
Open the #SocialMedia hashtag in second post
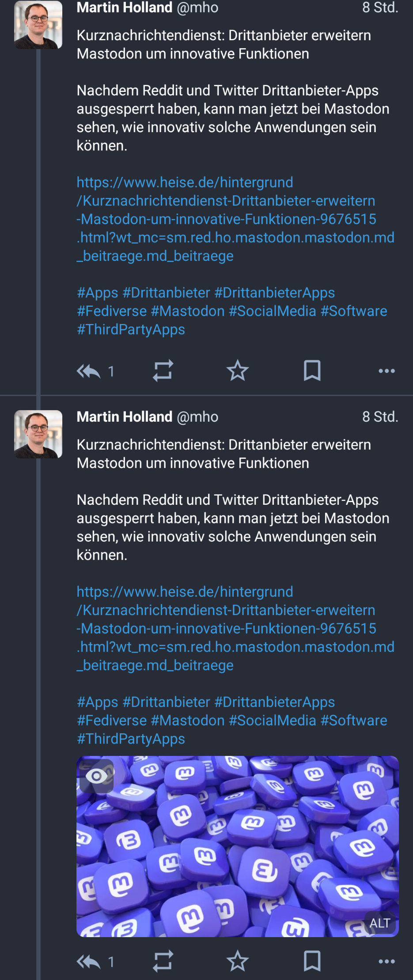[x=273, y=721]
